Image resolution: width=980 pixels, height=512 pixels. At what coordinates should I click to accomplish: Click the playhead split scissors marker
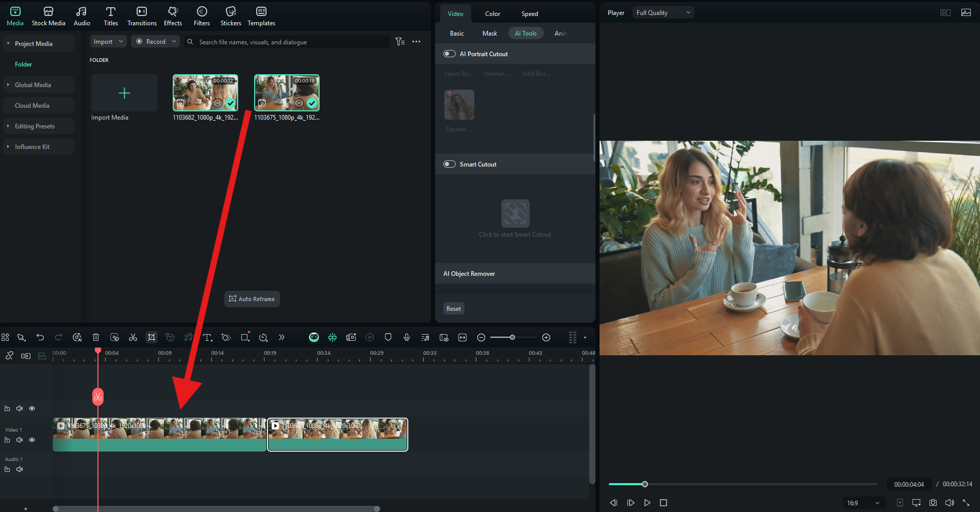pos(98,397)
